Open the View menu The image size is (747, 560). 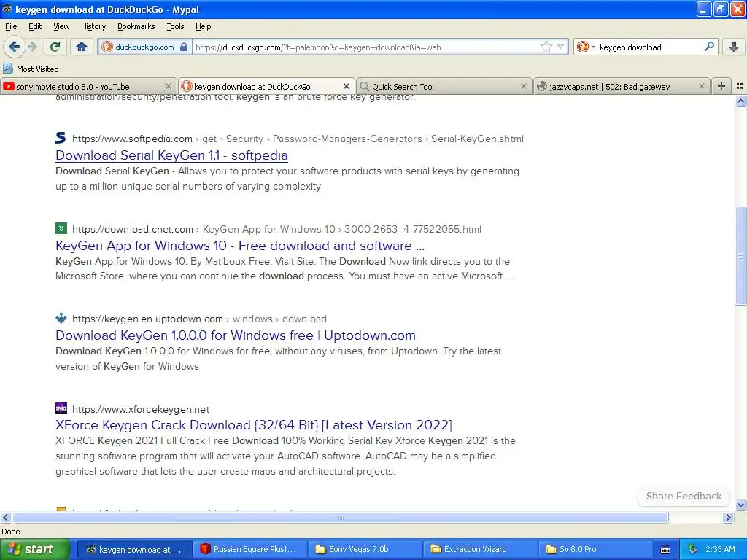[61, 26]
